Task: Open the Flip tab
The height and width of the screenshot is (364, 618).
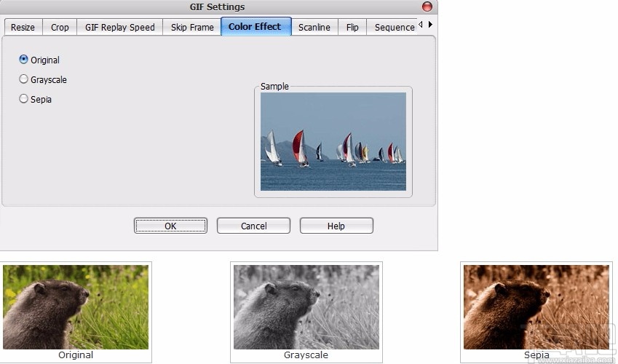Action: [x=352, y=27]
